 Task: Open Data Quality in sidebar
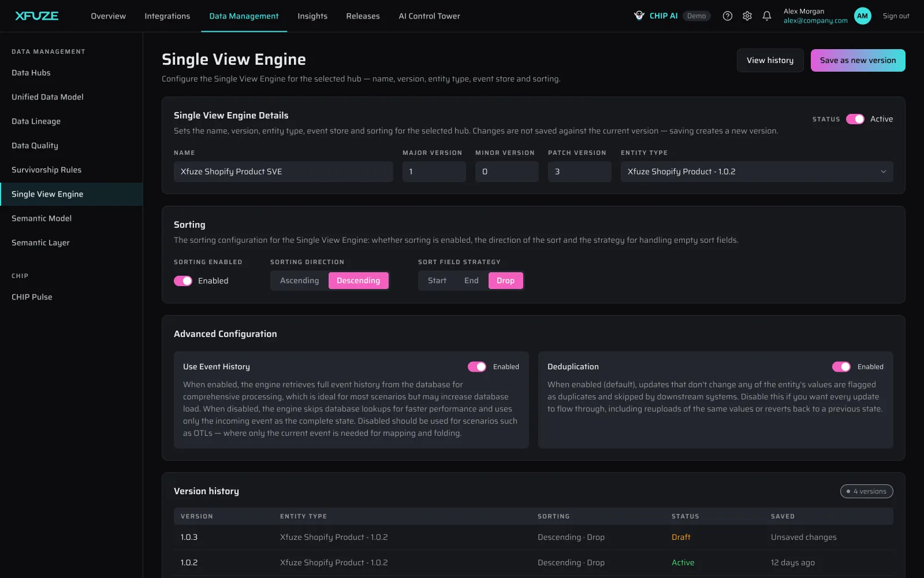(x=71, y=146)
